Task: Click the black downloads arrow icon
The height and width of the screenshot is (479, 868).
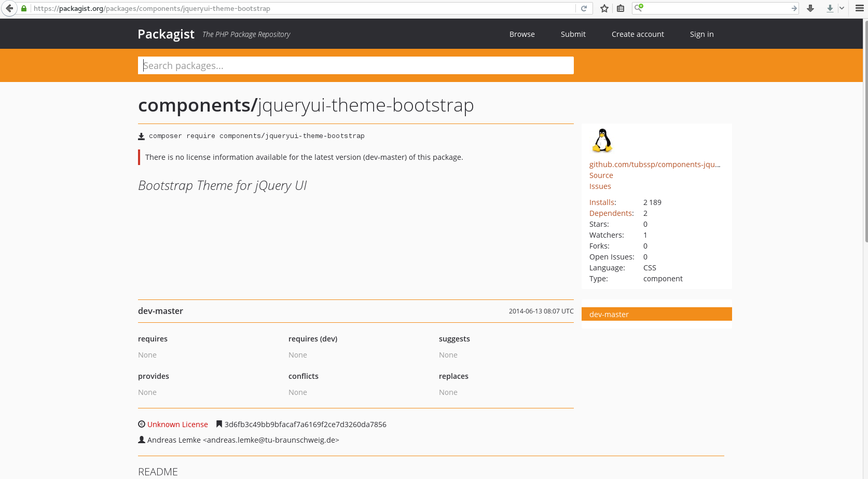Action: (810, 8)
